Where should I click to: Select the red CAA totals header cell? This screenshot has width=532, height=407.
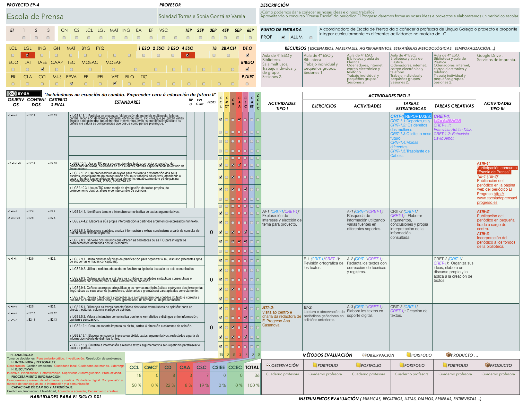tap(185, 368)
